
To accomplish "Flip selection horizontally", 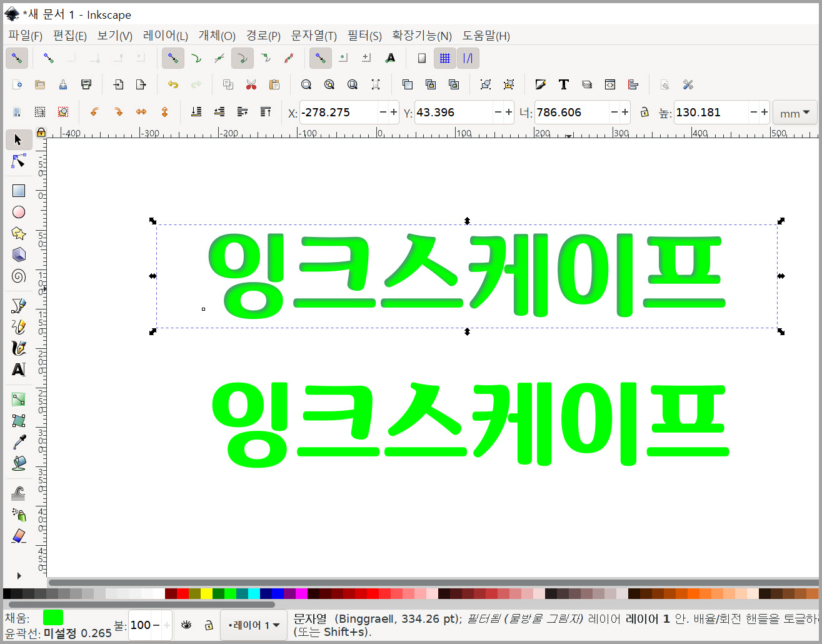I will click(141, 112).
